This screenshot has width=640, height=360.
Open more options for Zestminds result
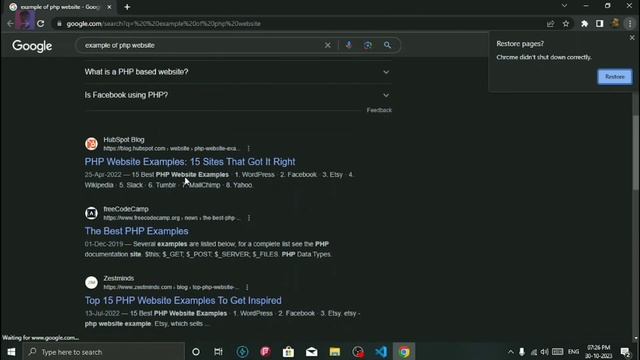pos(247,287)
